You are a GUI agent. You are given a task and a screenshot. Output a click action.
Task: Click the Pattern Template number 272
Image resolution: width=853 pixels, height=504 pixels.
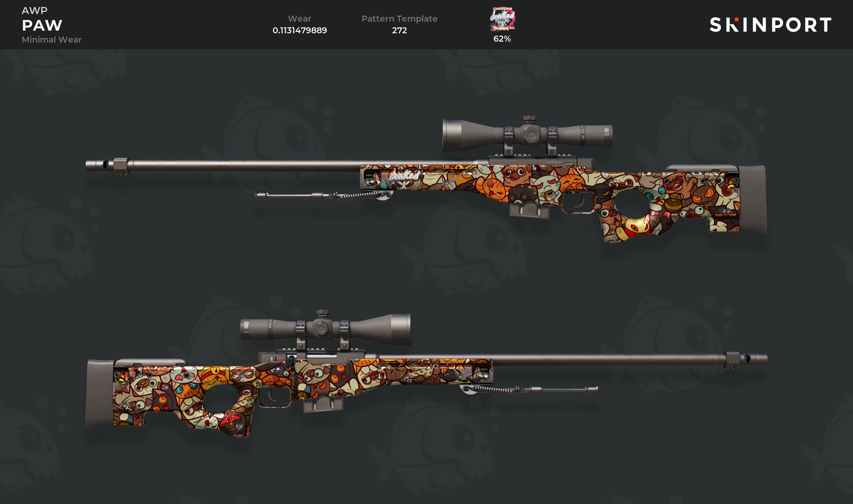pos(399,30)
